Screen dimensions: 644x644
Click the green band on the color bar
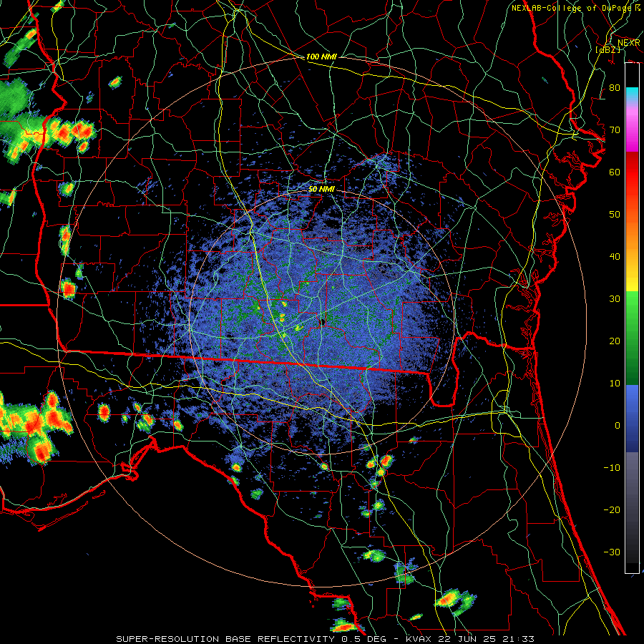pyautogui.click(x=632, y=338)
